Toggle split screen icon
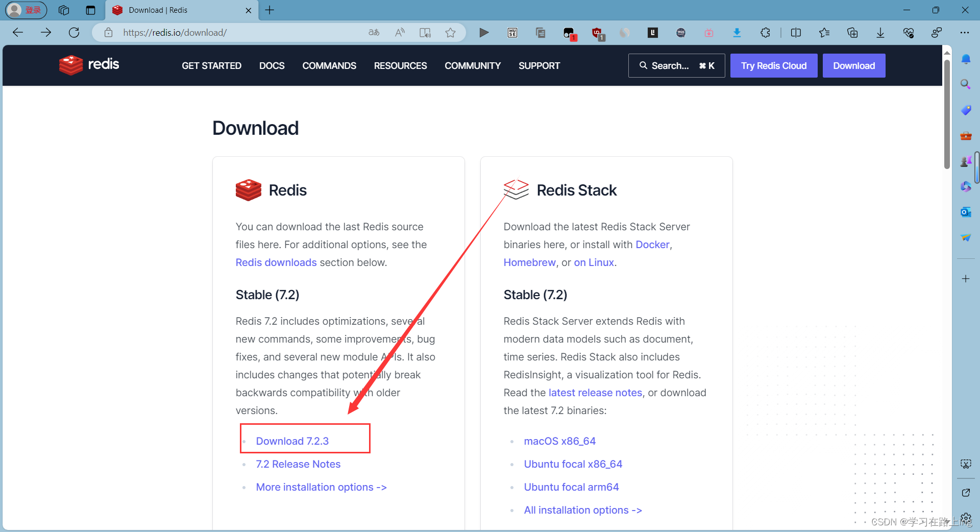 coord(796,33)
